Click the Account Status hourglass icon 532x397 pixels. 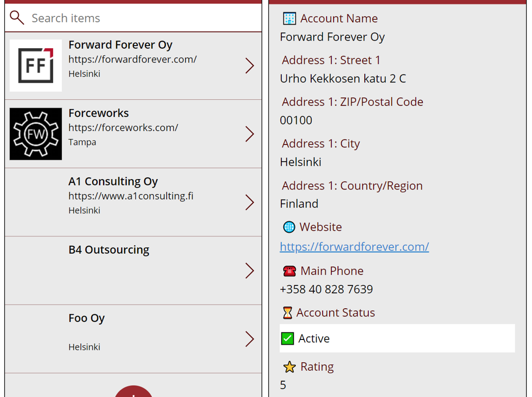click(x=287, y=313)
